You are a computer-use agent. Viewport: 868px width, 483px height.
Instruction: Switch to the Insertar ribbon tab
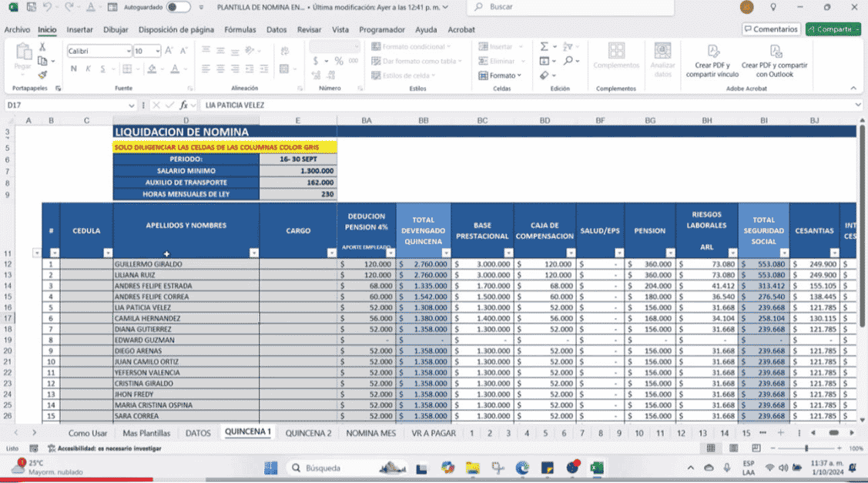pos(80,30)
